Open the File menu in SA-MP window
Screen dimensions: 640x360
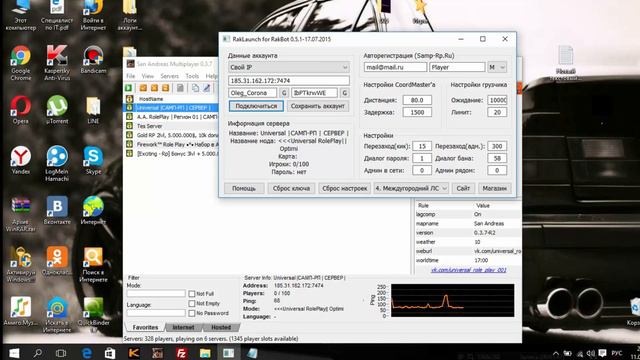(x=130, y=76)
